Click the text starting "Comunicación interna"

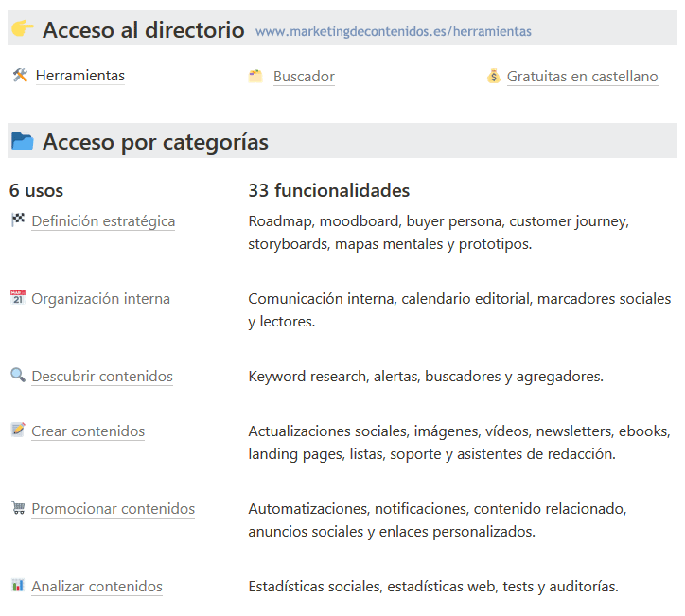(x=460, y=310)
